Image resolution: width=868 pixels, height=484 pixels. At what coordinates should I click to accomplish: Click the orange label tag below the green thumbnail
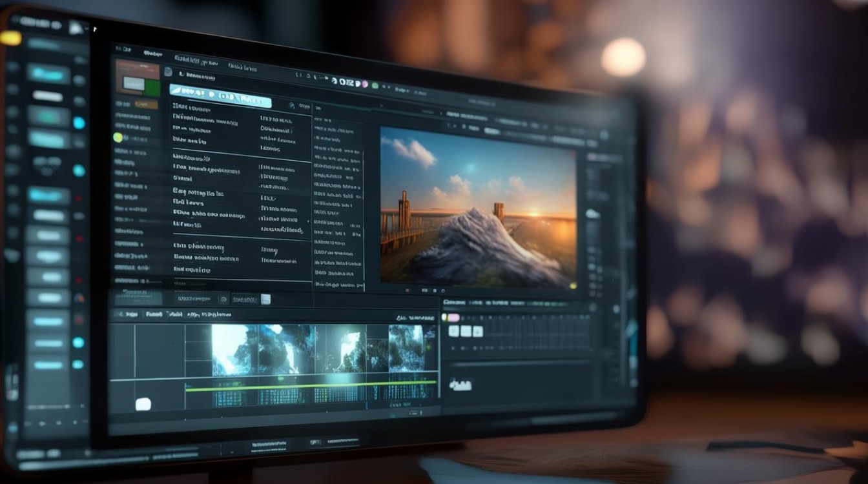(147, 104)
